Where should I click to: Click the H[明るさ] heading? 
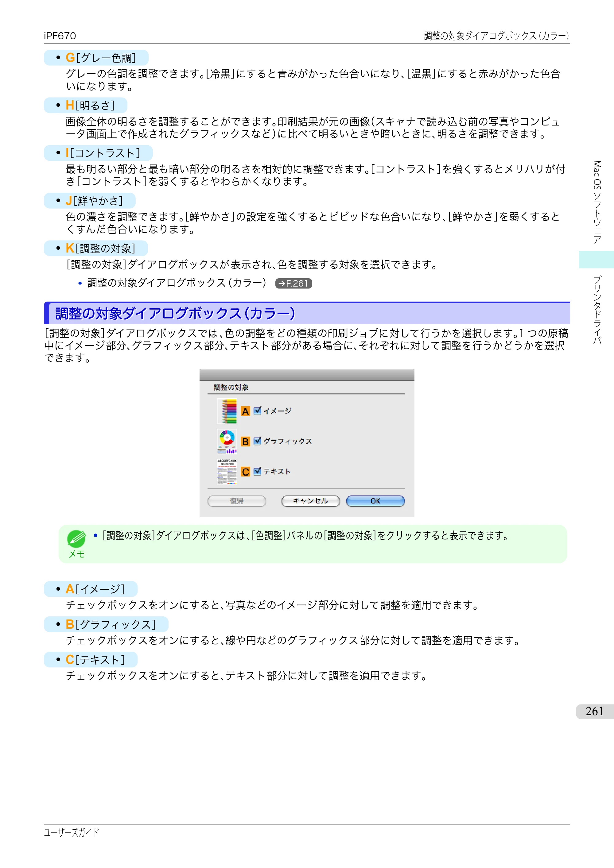tap(85, 106)
